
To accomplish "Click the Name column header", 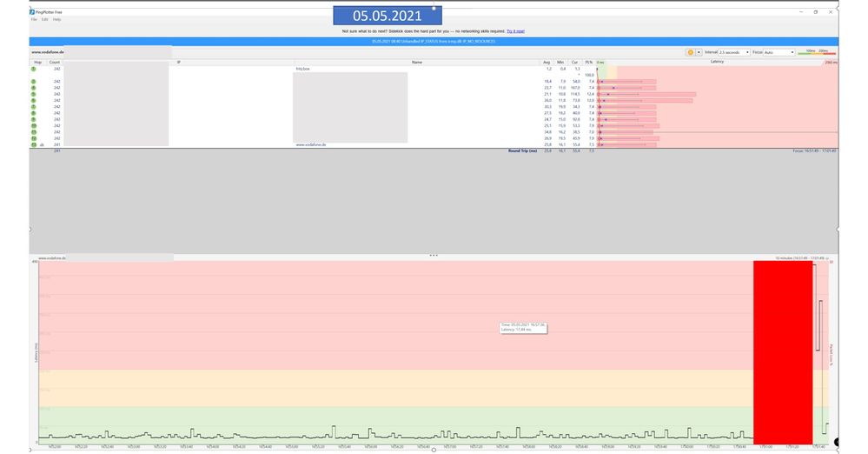I will (x=417, y=62).
